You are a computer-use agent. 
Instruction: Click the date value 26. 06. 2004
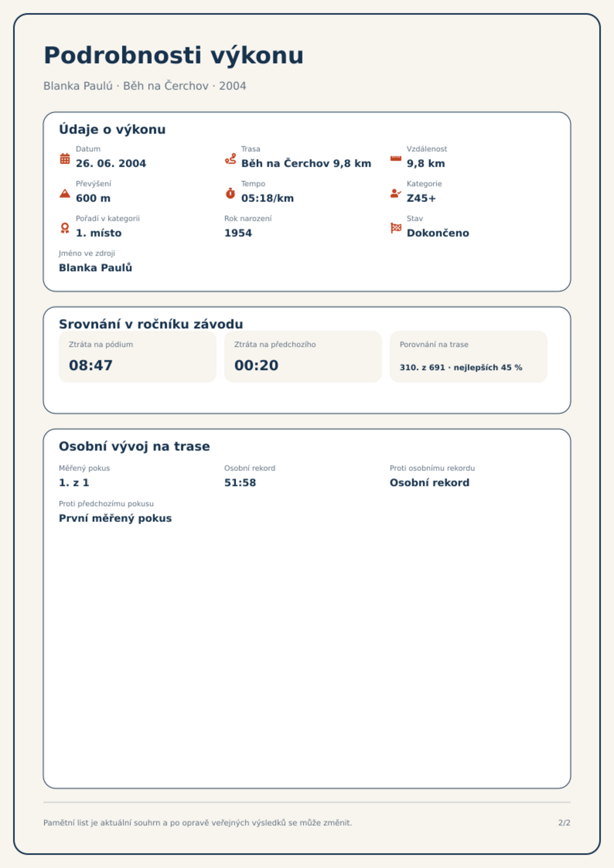click(111, 163)
